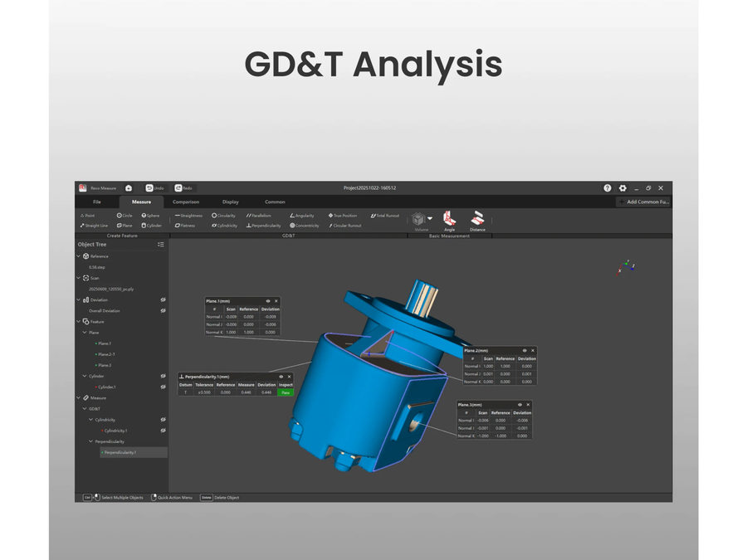Click the Undo button
Image resolution: width=747 pixels, height=560 pixels.
pyautogui.click(x=154, y=188)
